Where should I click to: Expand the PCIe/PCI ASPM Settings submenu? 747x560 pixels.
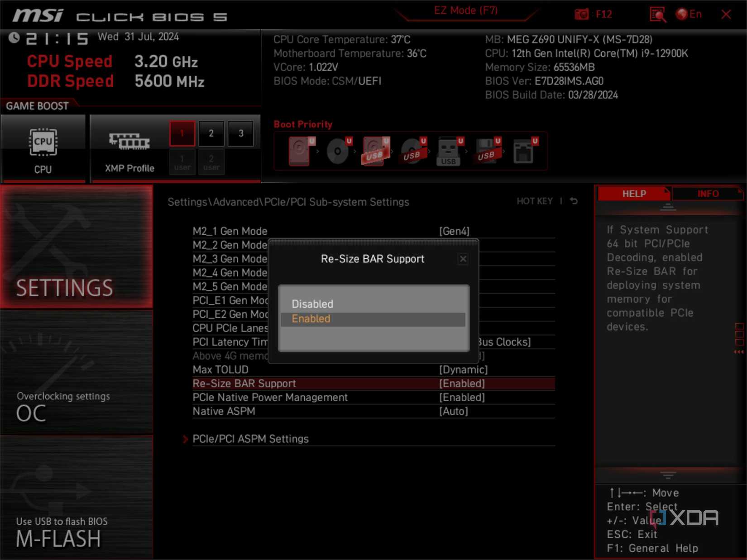click(250, 438)
